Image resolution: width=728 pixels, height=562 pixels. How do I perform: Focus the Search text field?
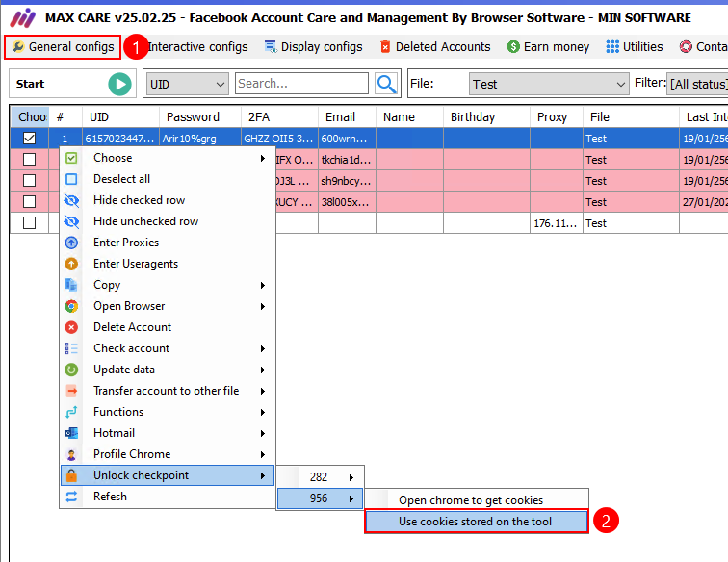pos(301,84)
